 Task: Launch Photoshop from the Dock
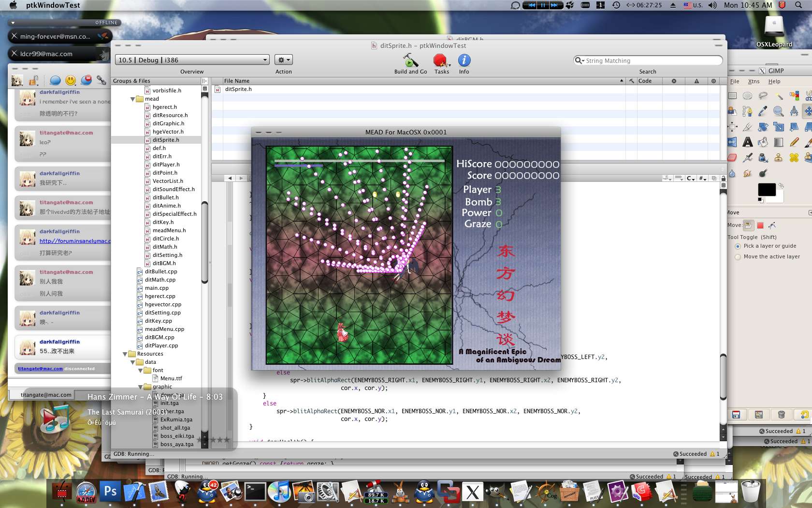pos(110,491)
